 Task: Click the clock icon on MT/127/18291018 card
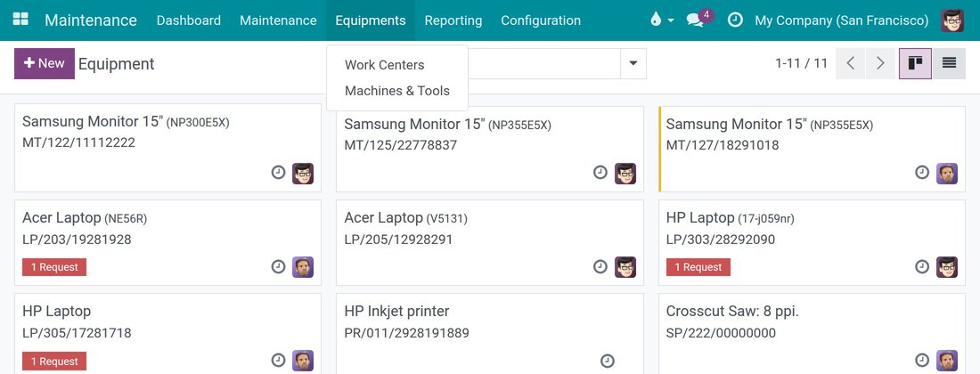(x=922, y=172)
